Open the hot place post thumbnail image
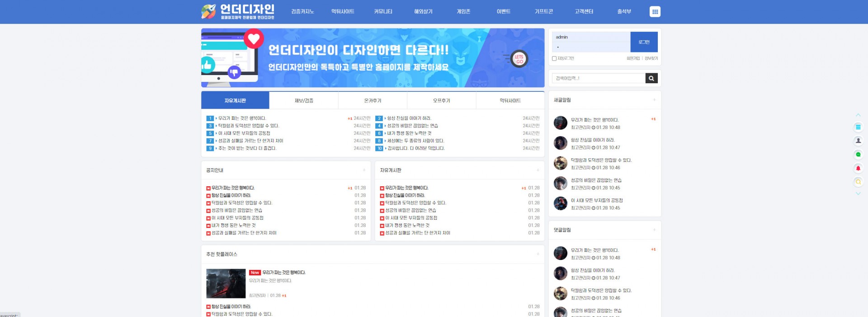This screenshot has width=868, height=317. [x=226, y=284]
